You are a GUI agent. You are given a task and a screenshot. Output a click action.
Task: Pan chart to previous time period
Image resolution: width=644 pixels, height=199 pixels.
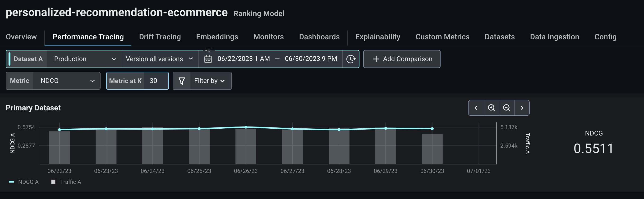(x=476, y=108)
